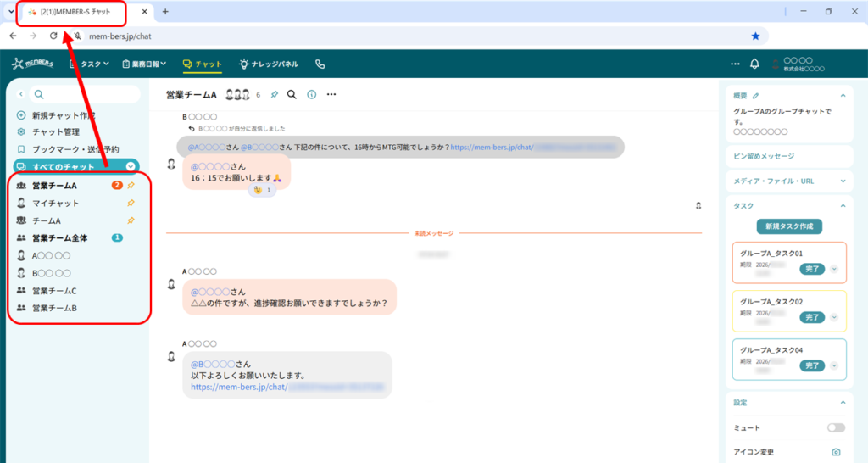Unpin マイチャット in the sidebar list
This screenshot has height=463, width=868.
tap(131, 204)
